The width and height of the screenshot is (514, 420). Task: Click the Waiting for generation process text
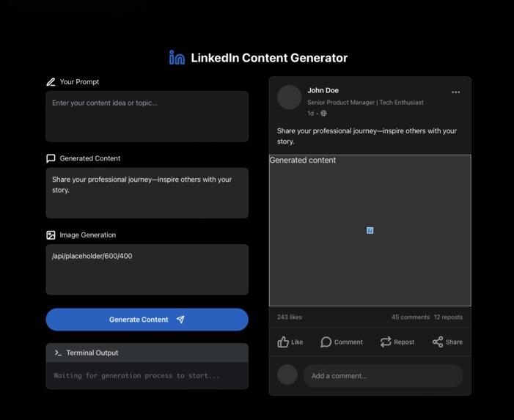[x=136, y=375]
